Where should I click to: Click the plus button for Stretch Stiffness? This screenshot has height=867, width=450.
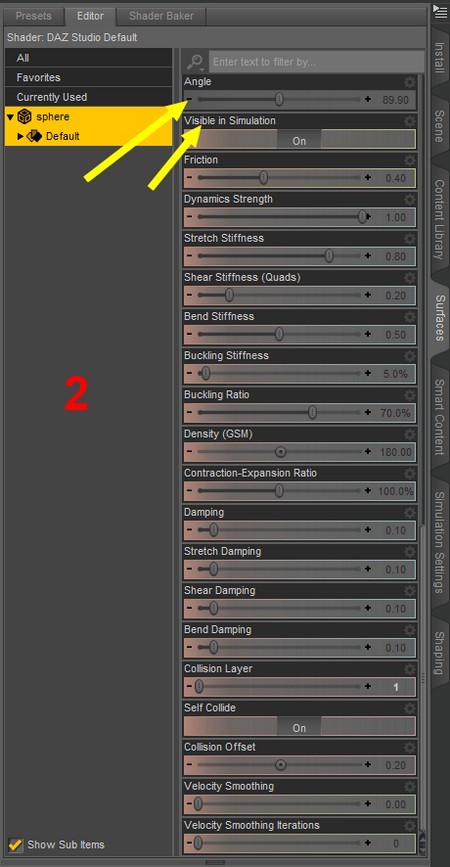[x=368, y=256]
